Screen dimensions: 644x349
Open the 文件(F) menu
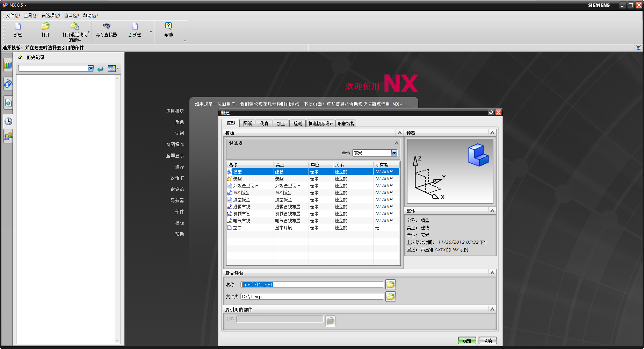[x=13, y=15]
